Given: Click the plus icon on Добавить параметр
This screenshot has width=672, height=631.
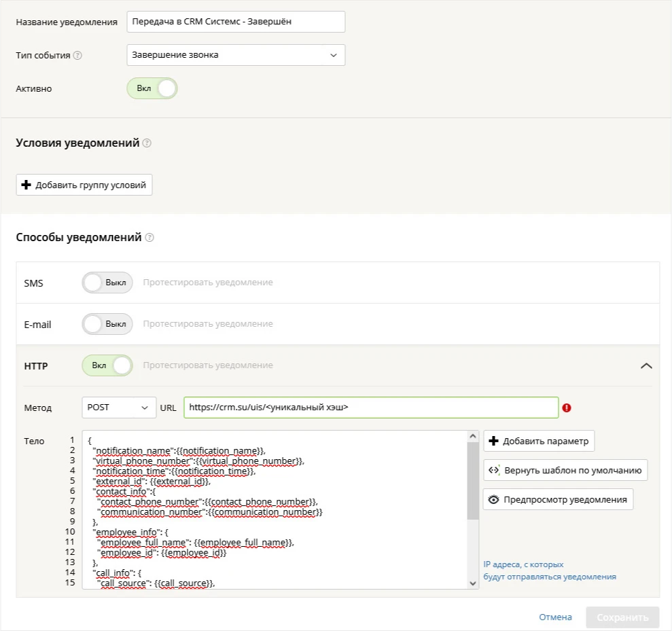Looking at the screenshot, I should [494, 441].
